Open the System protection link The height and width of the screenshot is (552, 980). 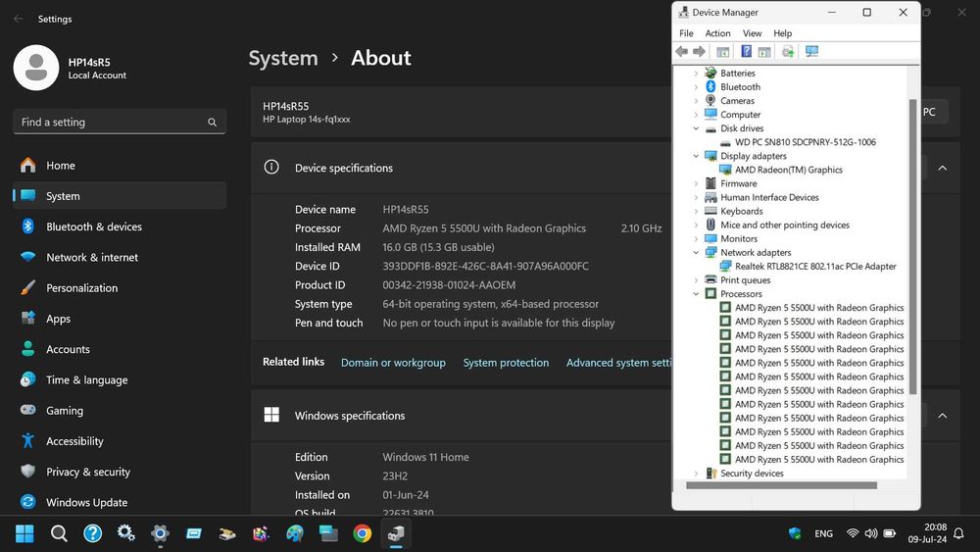[506, 363]
